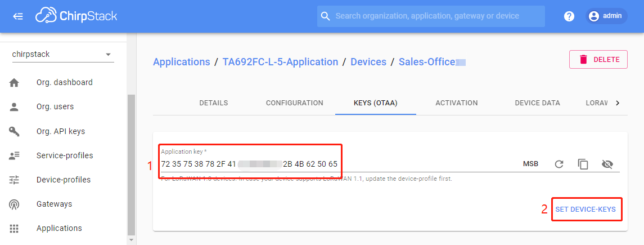Toggle application key visibility eye icon
Image resolution: width=644 pixels, height=245 pixels.
point(607,164)
